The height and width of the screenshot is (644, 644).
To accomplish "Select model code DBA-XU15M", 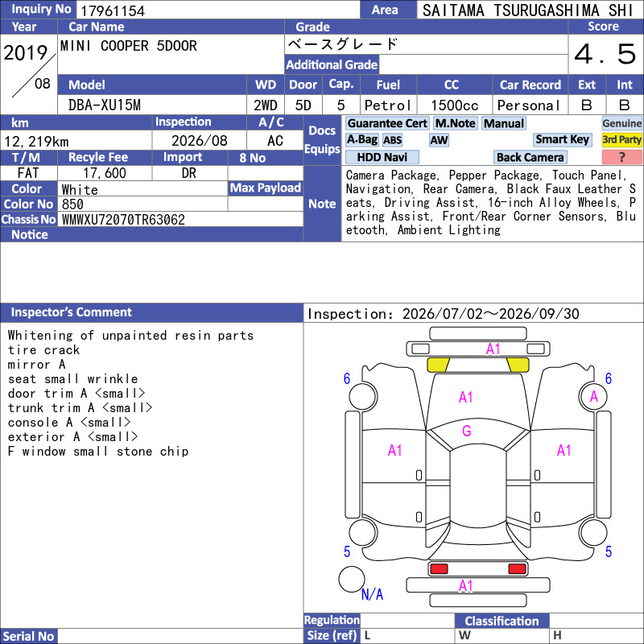I will [105, 105].
